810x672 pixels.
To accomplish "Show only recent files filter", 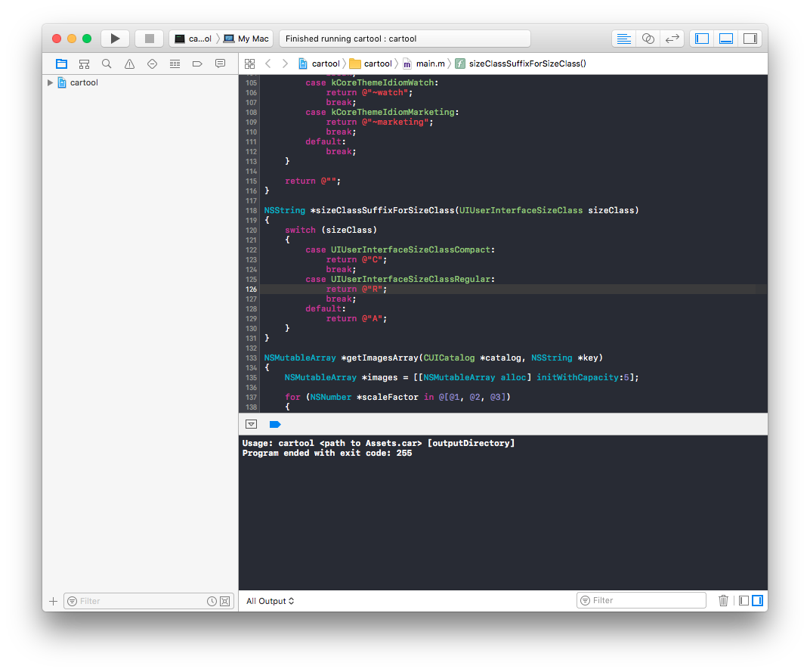I will point(212,601).
